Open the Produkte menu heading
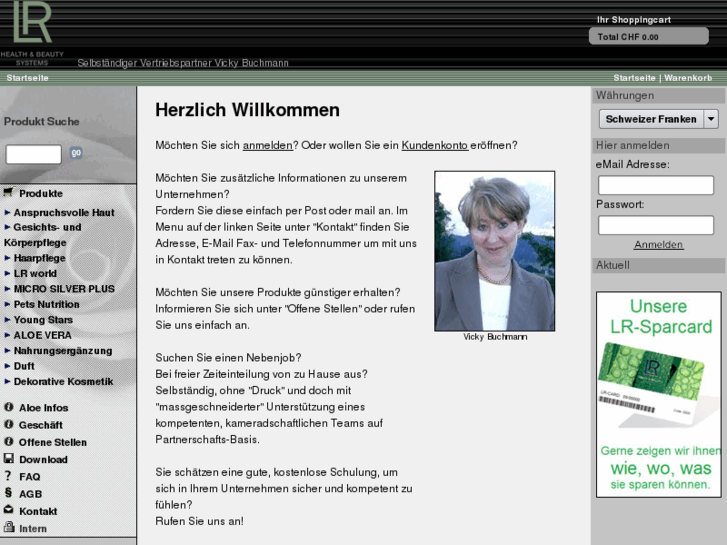This screenshot has width=727, height=545. coord(41,193)
